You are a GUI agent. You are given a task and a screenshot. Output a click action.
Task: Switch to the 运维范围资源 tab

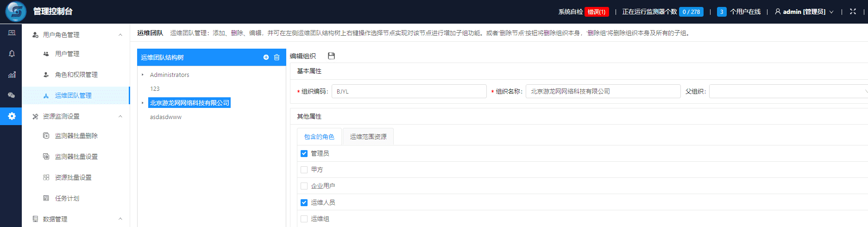tap(368, 137)
